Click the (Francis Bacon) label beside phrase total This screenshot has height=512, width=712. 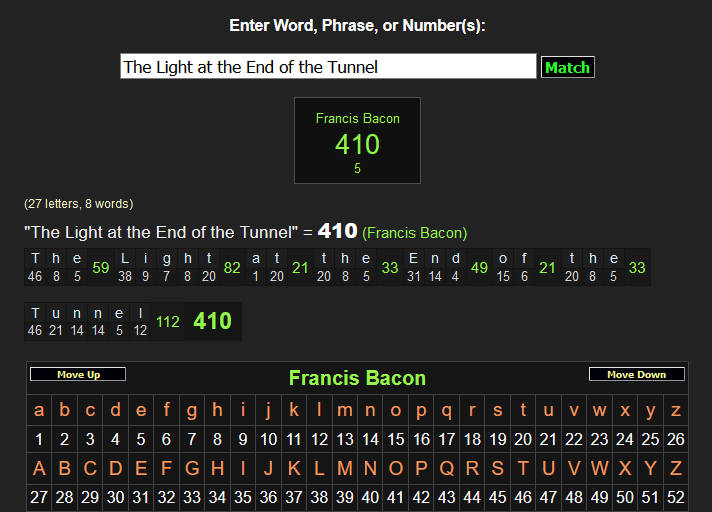pos(414,233)
